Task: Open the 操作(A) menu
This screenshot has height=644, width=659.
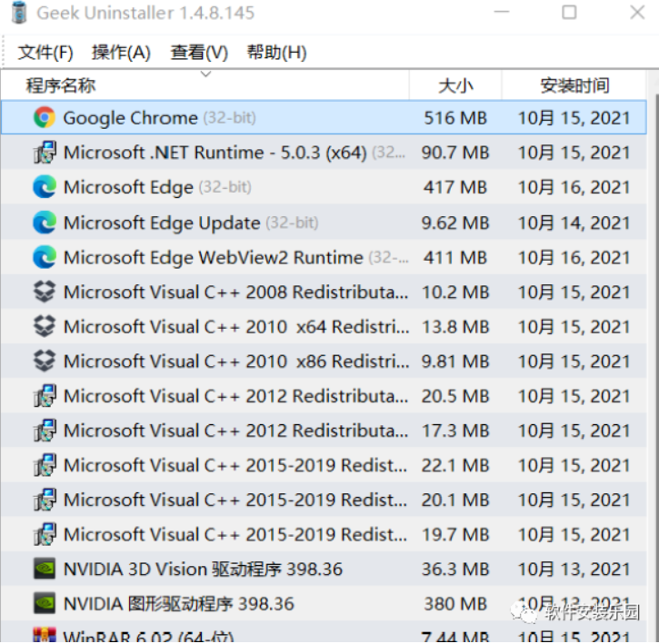Action: click(121, 52)
